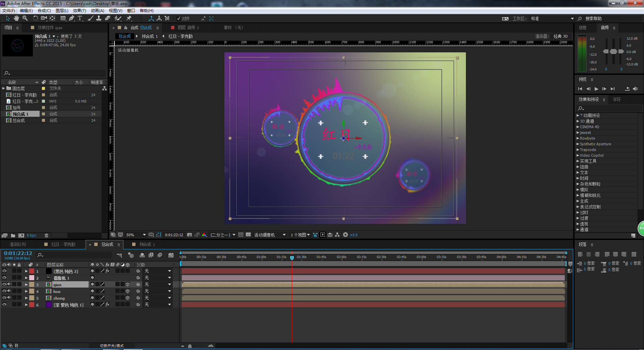Select the Zoom tool in toolbar
Viewport: 644px width, 350px height.
pyautogui.click(x=25, y=18)
